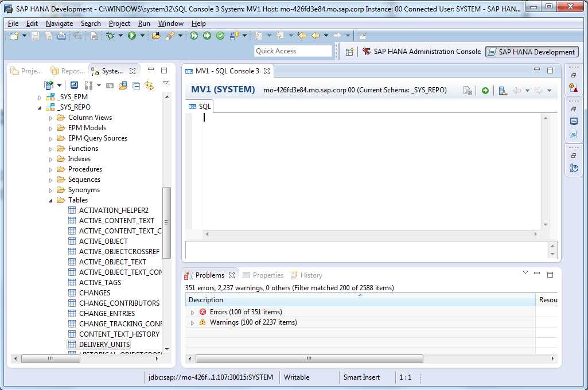Select the Synonyms folder
The image size is (588, 390).
[84, 190]
